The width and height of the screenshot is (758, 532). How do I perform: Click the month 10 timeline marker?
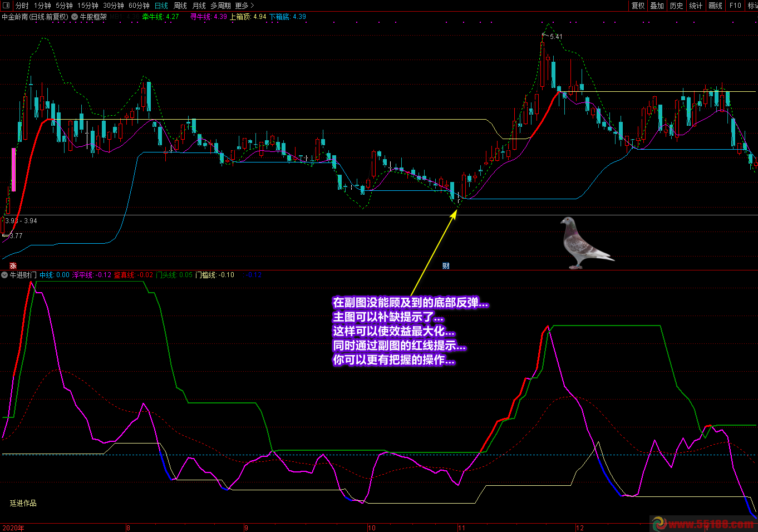click(371, 528)
